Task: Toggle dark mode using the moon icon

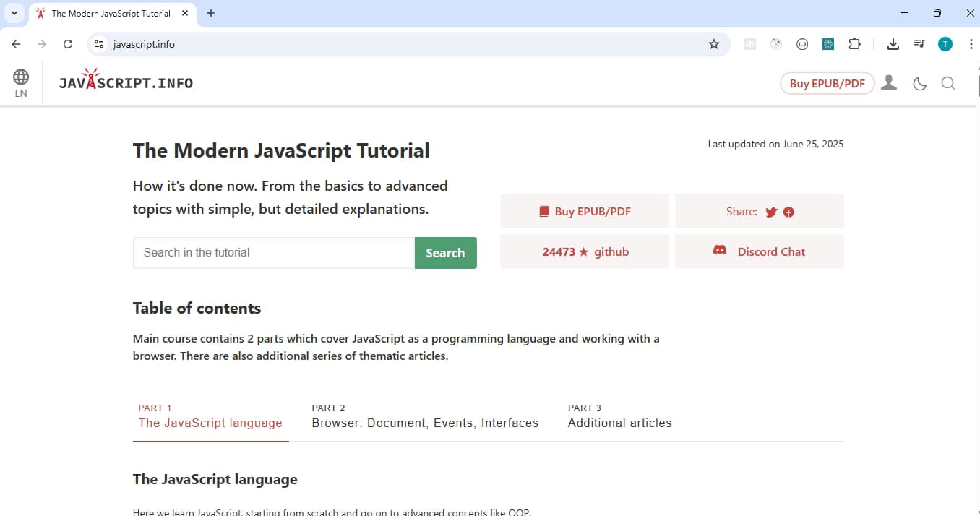Action: (919, 83)
